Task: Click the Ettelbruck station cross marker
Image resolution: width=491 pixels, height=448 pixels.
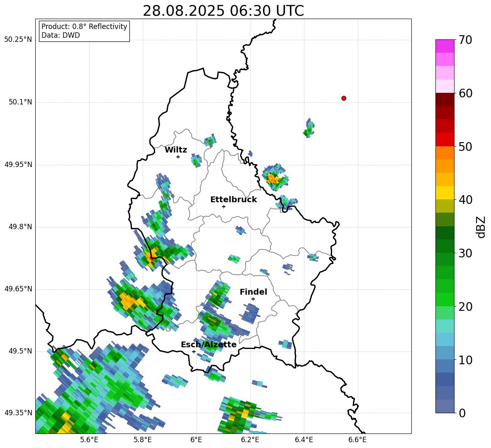Action: 224,206
